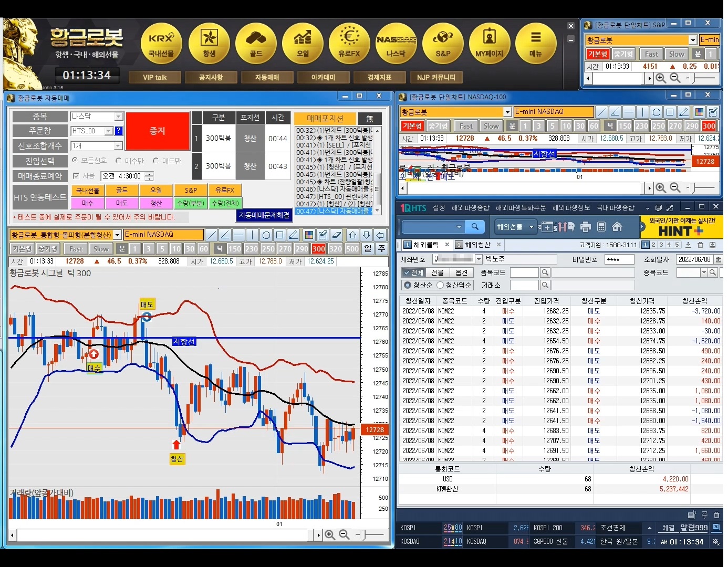
Task: Click the 경제지표 button
Action: [379, 77]
